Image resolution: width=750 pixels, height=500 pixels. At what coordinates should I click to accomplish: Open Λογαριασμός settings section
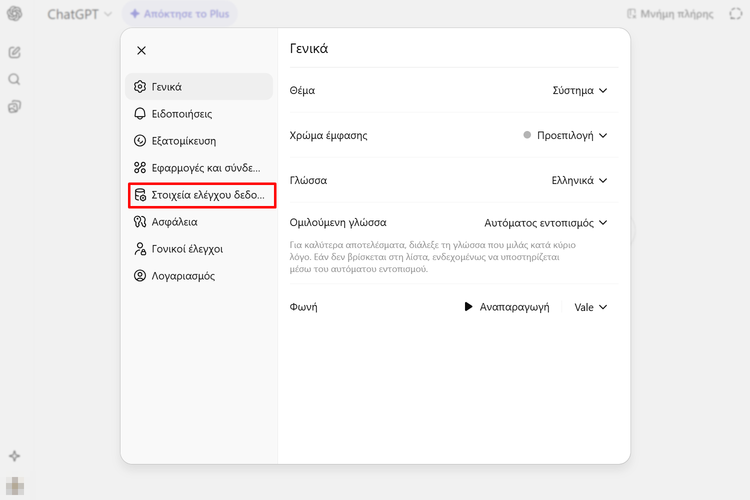pos(200,276)
